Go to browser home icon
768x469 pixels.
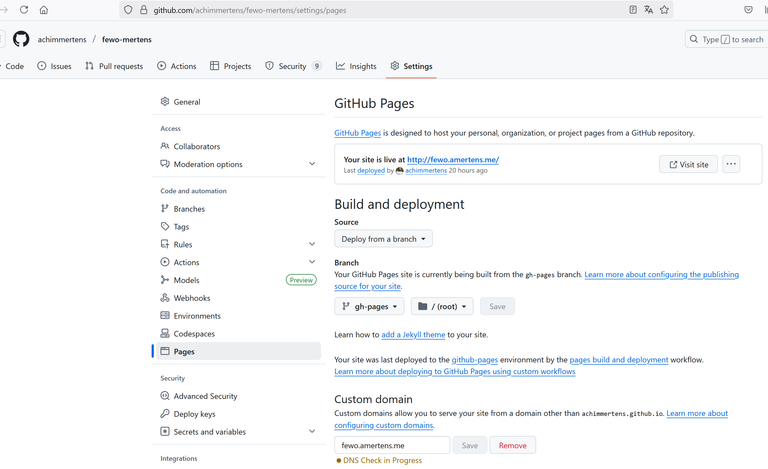[x=44, y=10]
